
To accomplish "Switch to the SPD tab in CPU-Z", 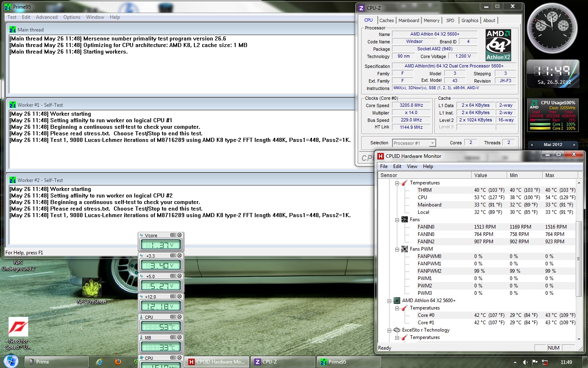I will pos(450,20).
